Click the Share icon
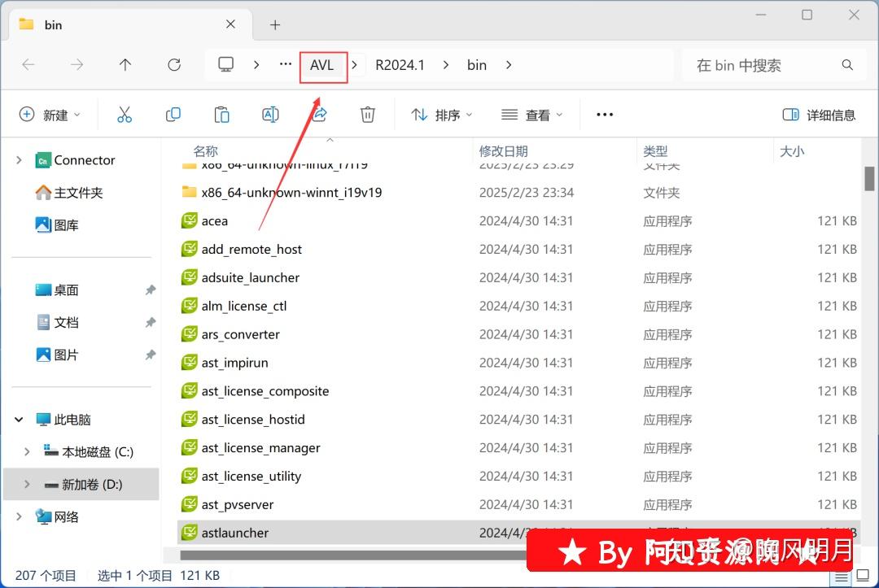Screen dimensions: 879x588 [319, 114]
